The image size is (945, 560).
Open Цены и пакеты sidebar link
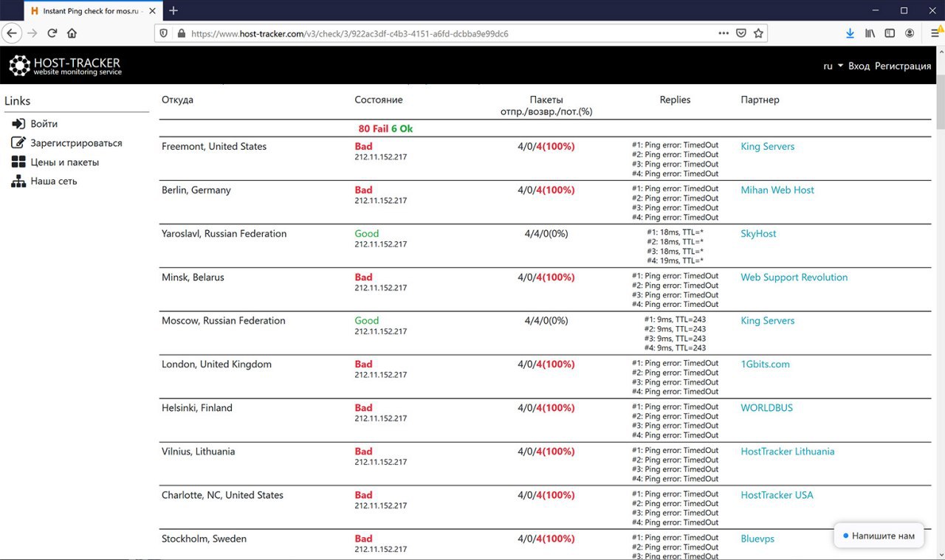[64, 162]
